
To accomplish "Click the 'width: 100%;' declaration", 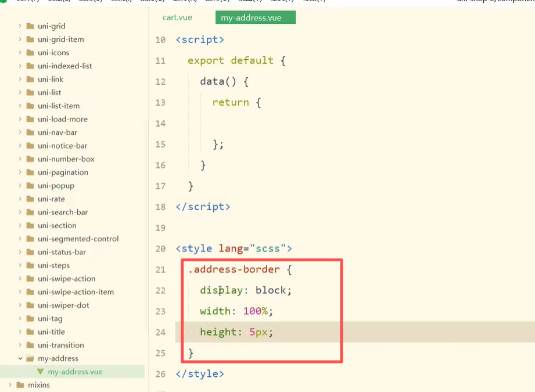I will (x=236, y=311).
